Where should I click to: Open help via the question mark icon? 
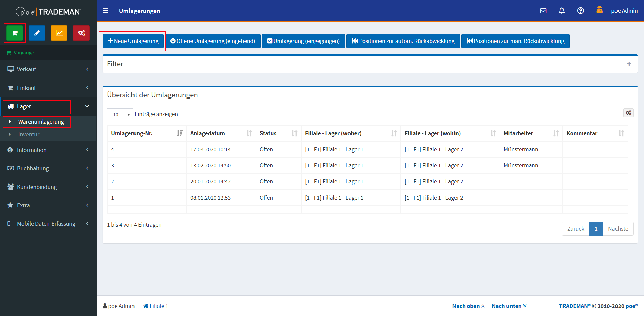tap(580, 11)
